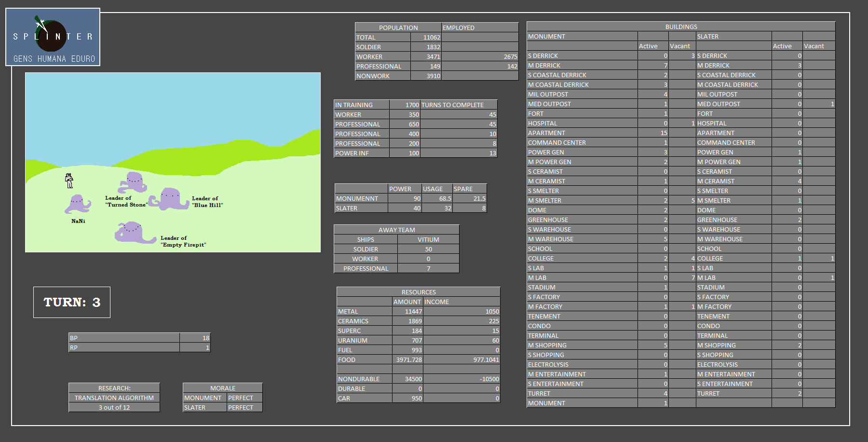Select the METAL amount cell showing 11447
The height and width of the screenshot is (442, 868).
(x=407, y=311)
